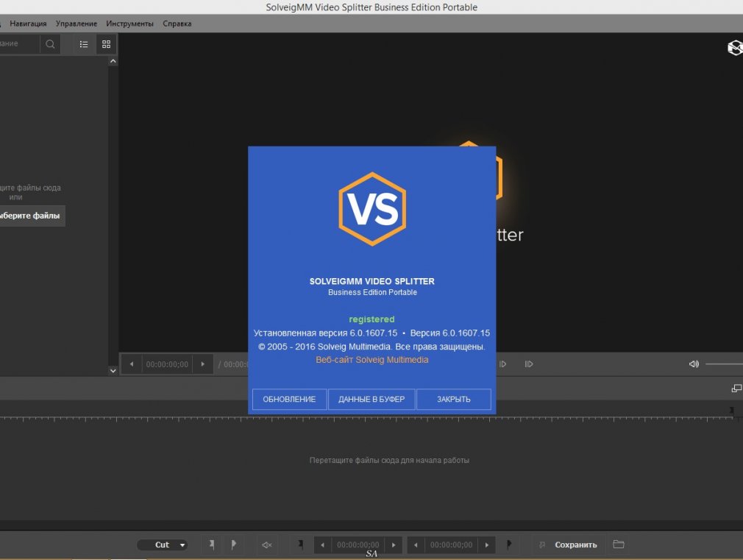Step player position back with left arrow
This screenshot has width=743, height=560.
click(132, 364)
